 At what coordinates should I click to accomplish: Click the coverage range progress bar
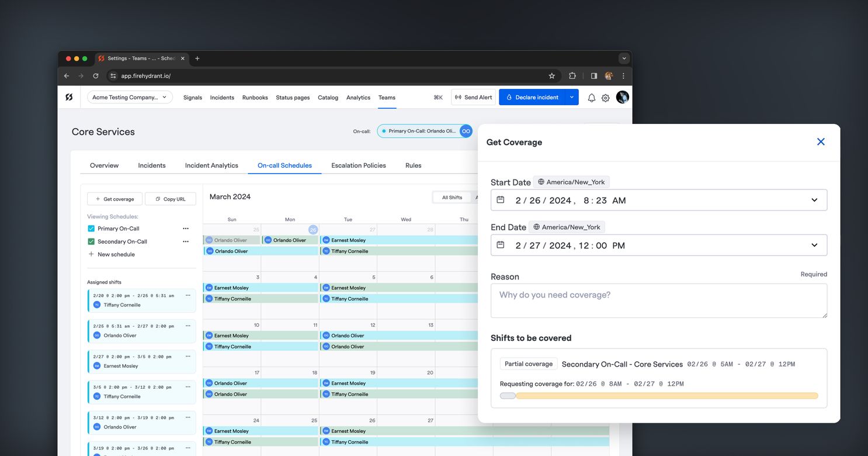point(659,396)
